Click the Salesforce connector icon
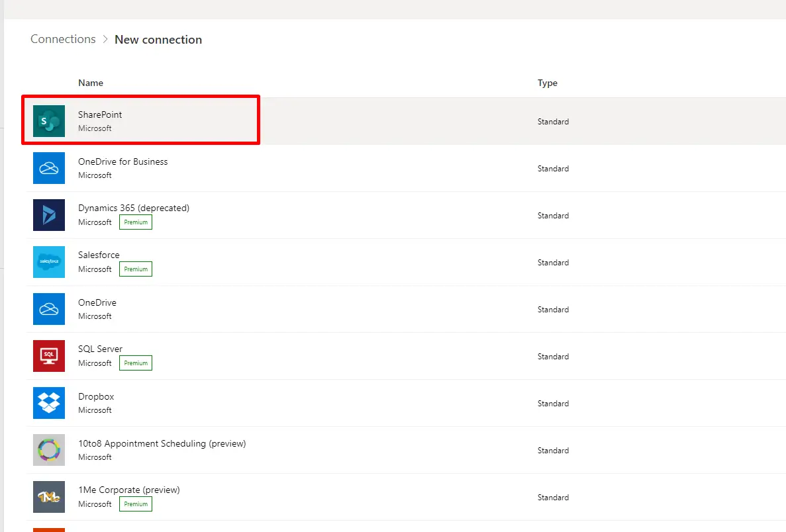The width and height of the screenshot is (786, 532). pyautogui.click(x=48, y=262)
